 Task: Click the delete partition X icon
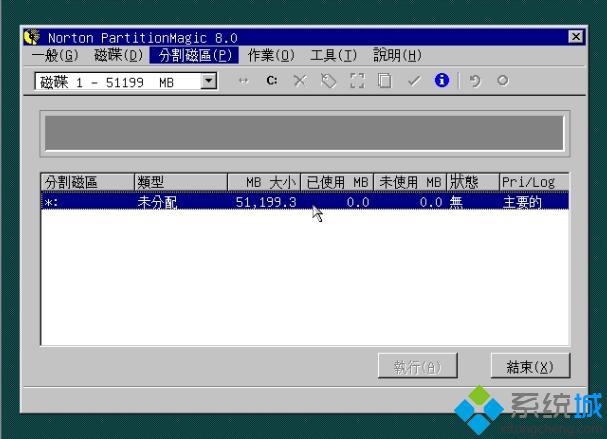coord(300,81)
